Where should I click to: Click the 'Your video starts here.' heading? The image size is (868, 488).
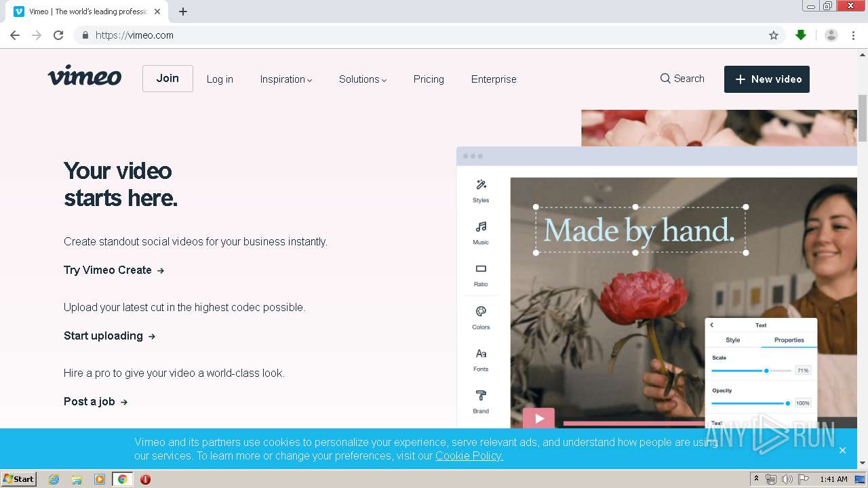click(x=121, y=184)
